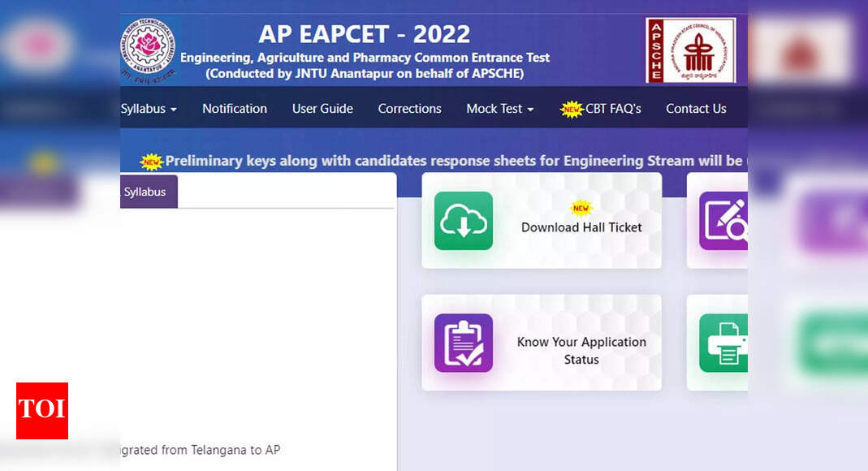Screen dimensions: 868x471
Task: Select the purple clipboard Application Status icon
Action: point(463,343)
